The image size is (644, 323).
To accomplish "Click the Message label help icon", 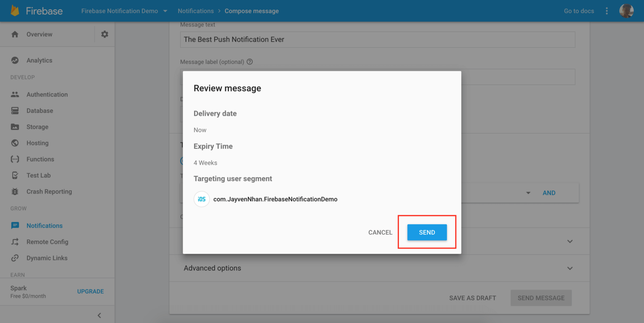I will pyautogui.click(x=250, y=62).
